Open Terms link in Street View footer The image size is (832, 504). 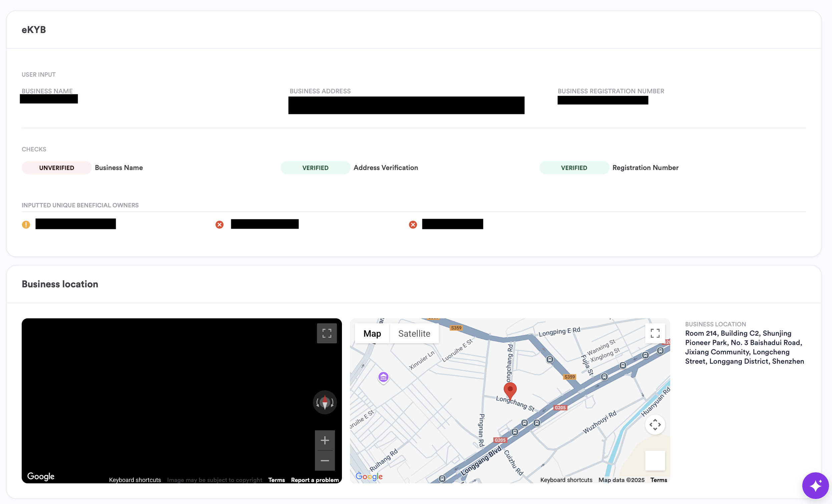(276, 480)
